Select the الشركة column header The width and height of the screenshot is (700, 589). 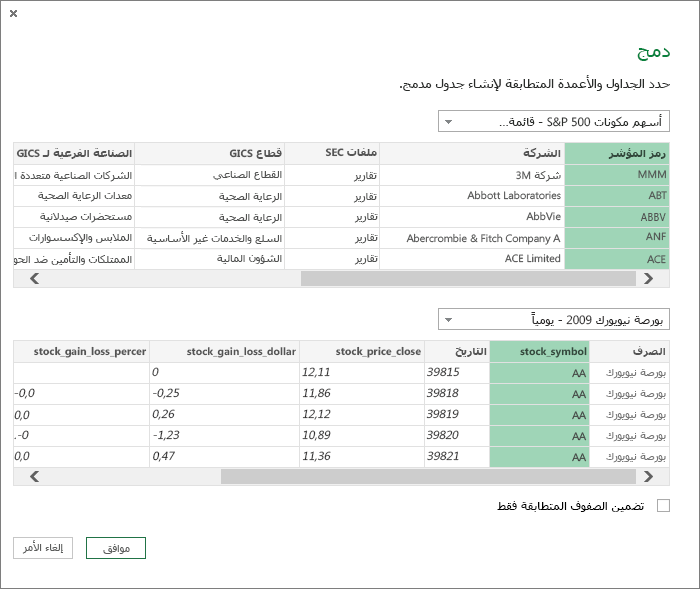(472, 154)
